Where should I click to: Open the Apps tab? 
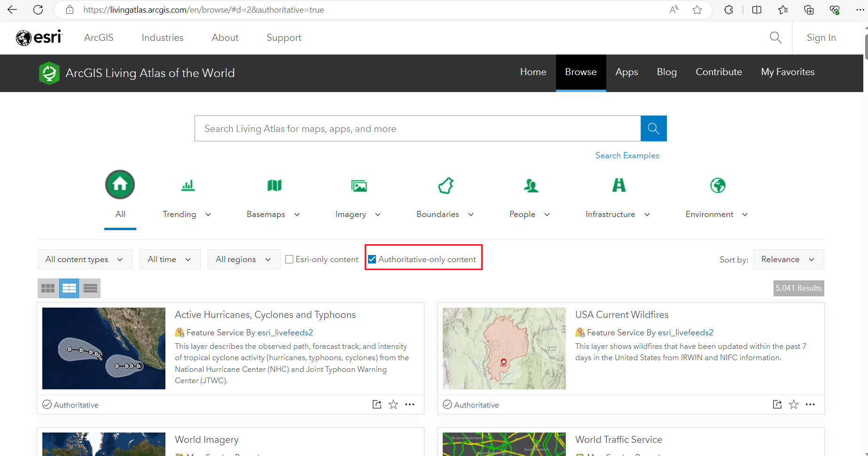tap(626, 72)
